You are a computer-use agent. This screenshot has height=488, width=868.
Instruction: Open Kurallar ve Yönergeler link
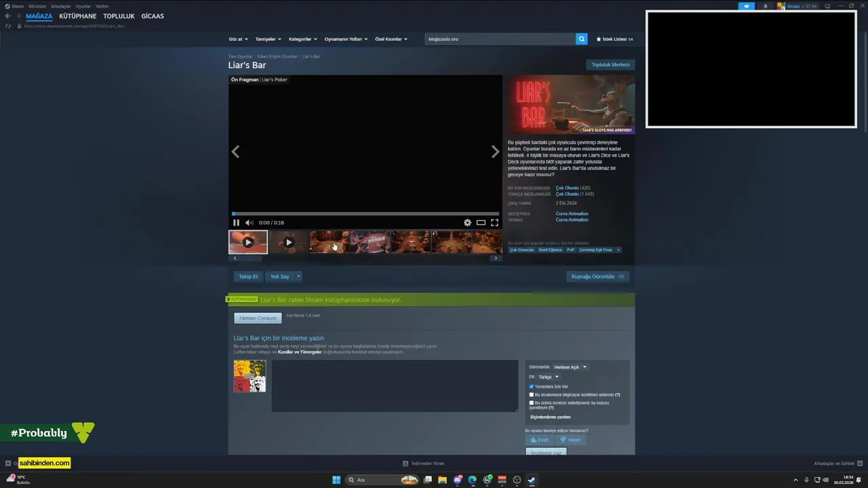coord(300,352)
